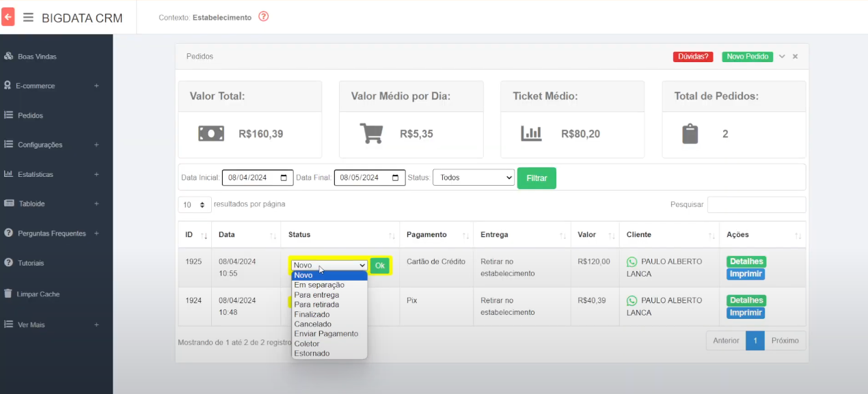Viewport: 868px width, 394px height.
Task: Click the shopping cart icon in Valor Médio
Action: 371,133
